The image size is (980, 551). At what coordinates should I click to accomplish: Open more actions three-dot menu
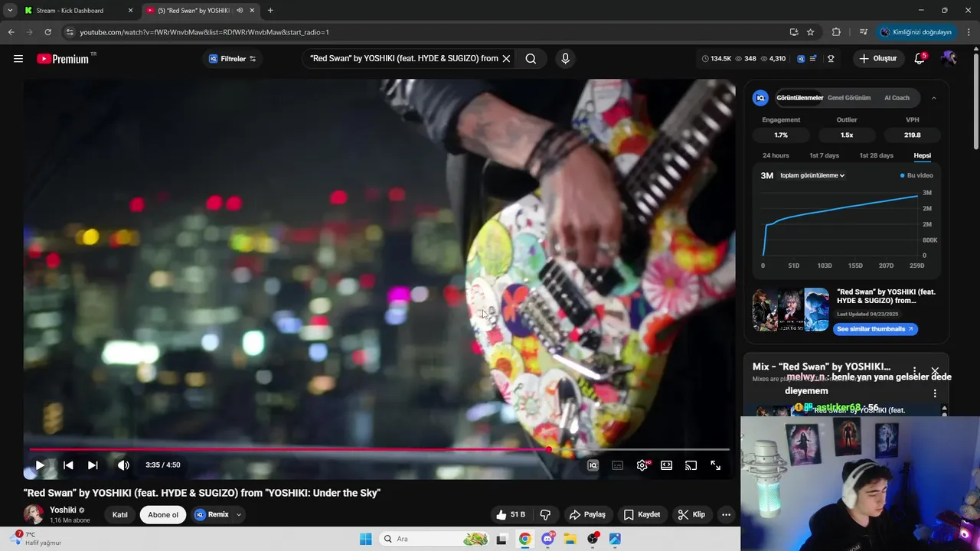[x=726, y=515]
